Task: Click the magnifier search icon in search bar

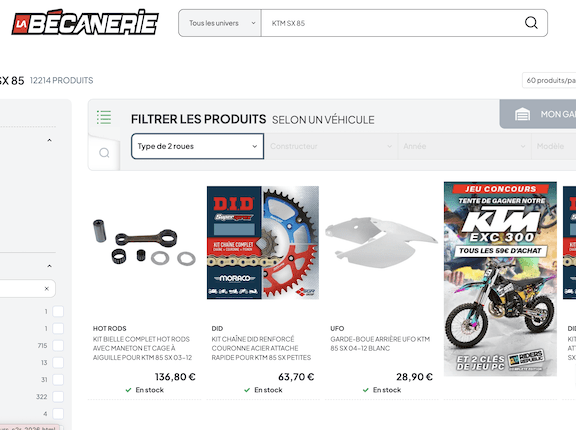Action: point(531,23)
